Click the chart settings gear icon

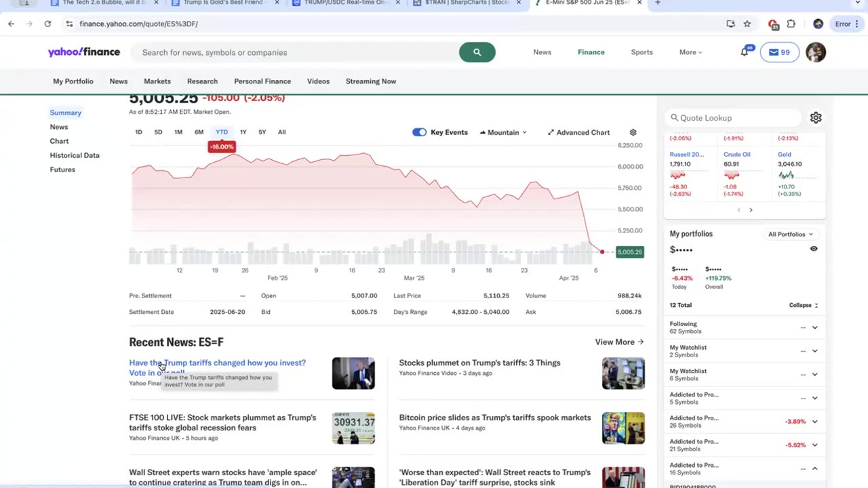tap(633, 132)
